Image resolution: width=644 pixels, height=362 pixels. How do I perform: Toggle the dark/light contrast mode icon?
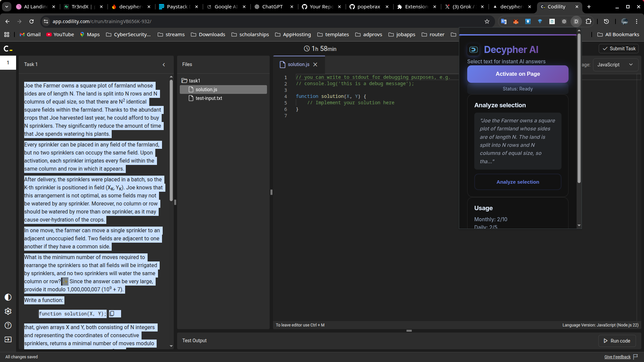pyautogui.click(x=8, y=297)
